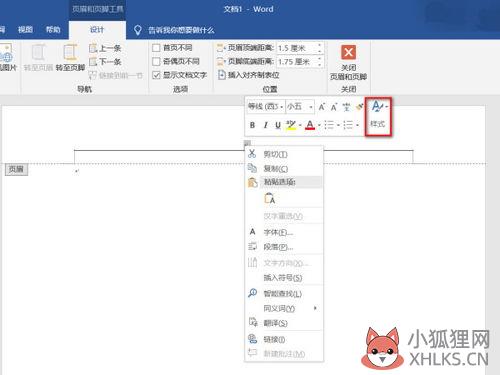Expand the numbering list dropdown arrow
This screenshot has height=375, width=500.
click(357, 125)
